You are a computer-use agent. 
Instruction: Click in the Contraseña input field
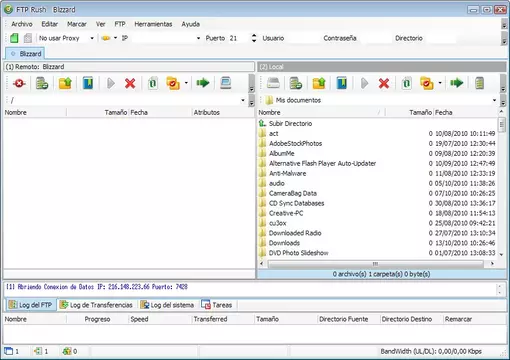[x=375, y=38]
